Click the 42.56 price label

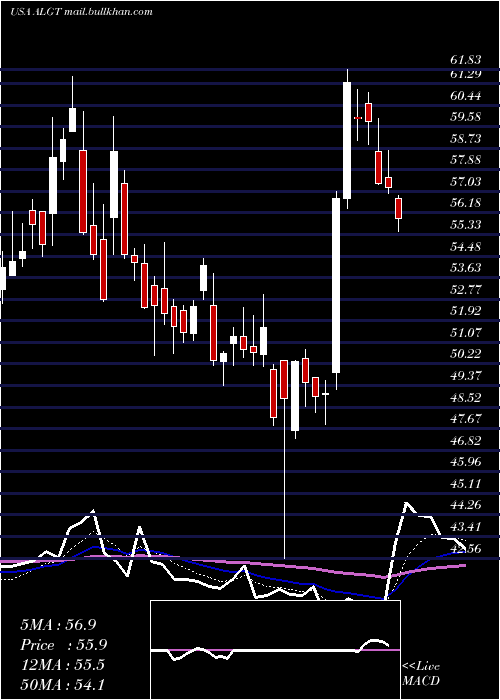tap(466, 548)
